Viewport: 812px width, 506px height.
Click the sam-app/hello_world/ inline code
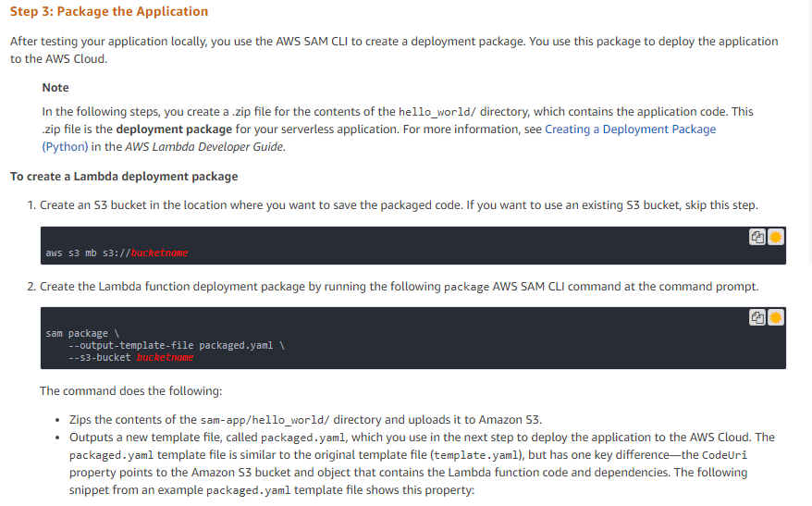(265, 420)
